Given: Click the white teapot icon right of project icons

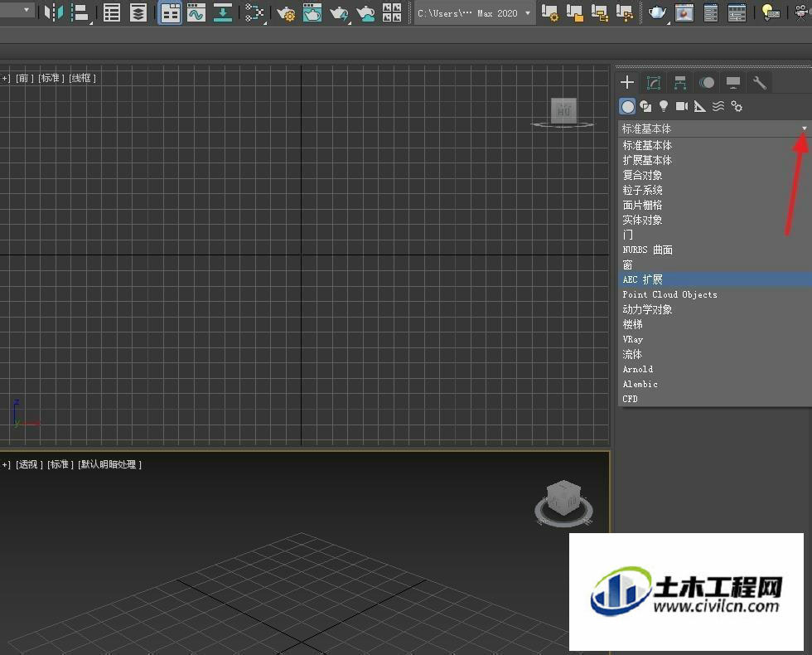Looking at the screenshot, I should click(x=658, y=12).
